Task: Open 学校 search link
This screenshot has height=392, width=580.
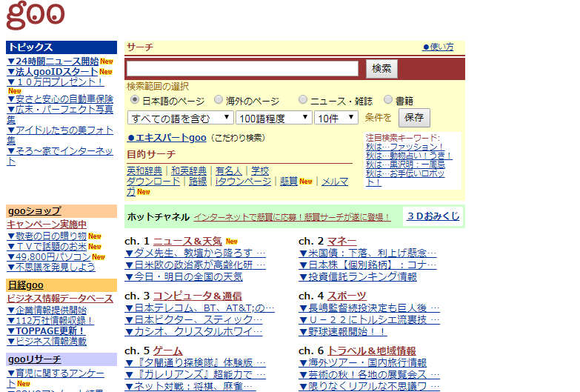Action: click(x=260, y=170)
